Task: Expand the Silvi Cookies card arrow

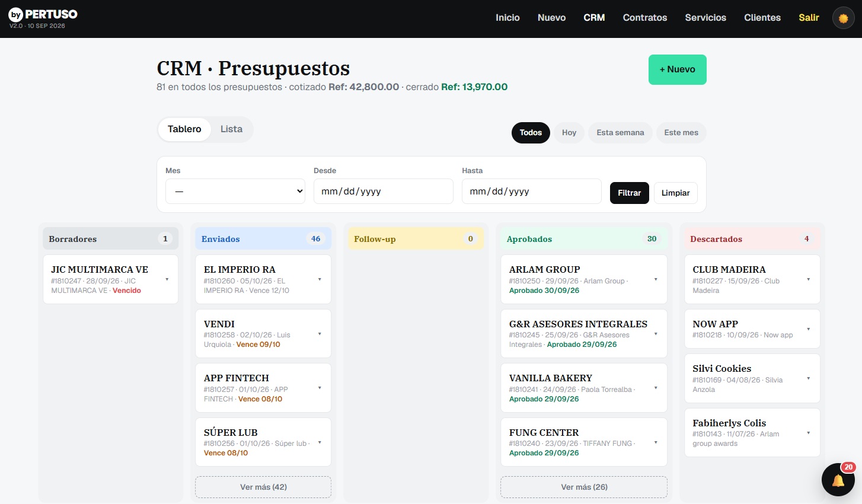Action: click(x=809, y=378)
